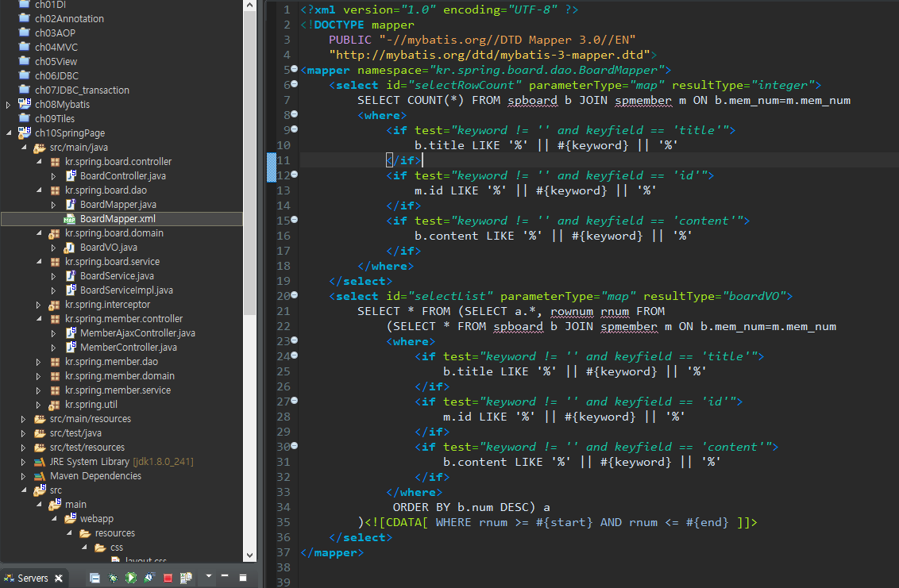This screenshot has width=899, height=588.
Task: Start the server with green play icon
Action: [x=131, y=578]
